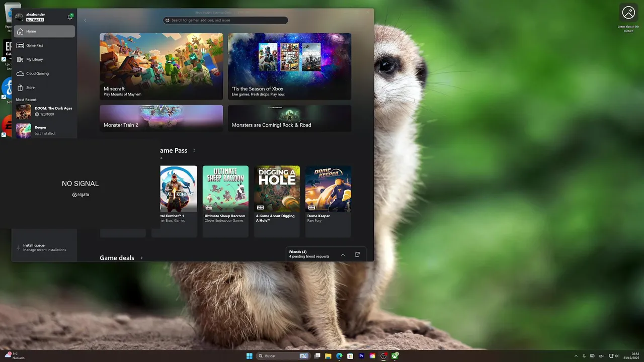Open 'Tis the Season of Xbox banner
Image resolution: width=644 pixels, height=362 pixels.
(x=289, y=66)
